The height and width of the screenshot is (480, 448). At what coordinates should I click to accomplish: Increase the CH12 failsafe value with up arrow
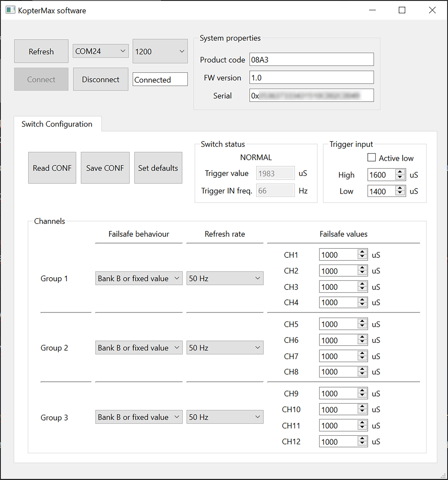pos(362,439)
